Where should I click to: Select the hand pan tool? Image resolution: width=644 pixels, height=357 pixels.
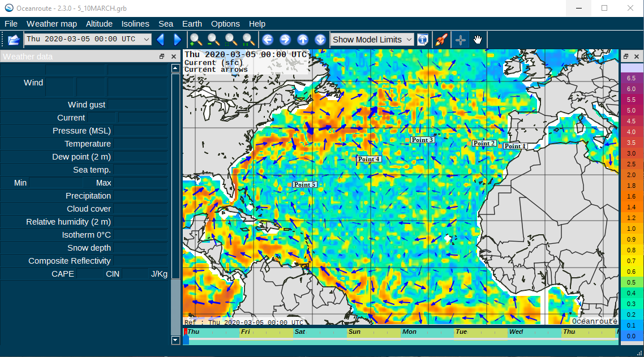click(x=478, y=40)
